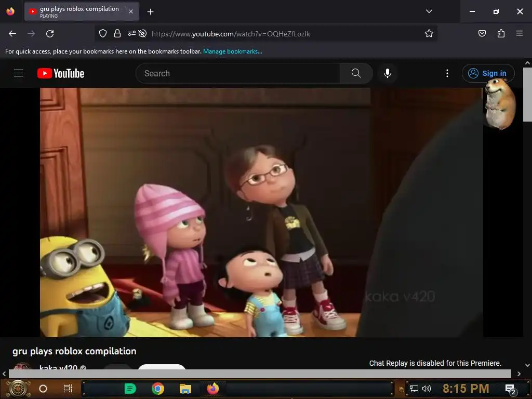Open the Firefox extensions puzzle icon
Image resolution: width=532 pixels, height=399 pixels.
click(x=501, y=33)
